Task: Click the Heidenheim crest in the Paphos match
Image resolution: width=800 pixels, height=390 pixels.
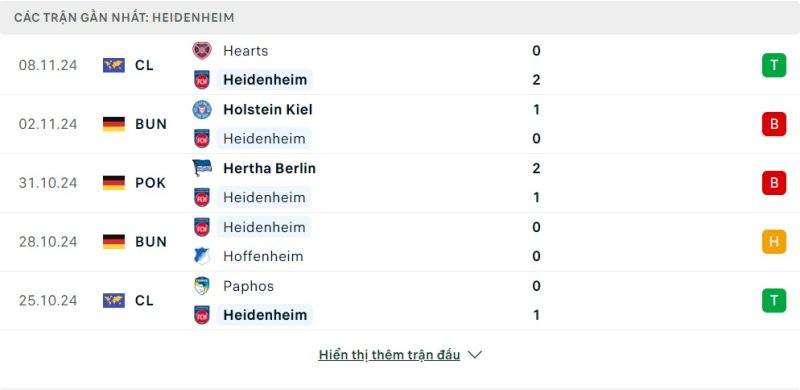Action: (x=202, y=315)
